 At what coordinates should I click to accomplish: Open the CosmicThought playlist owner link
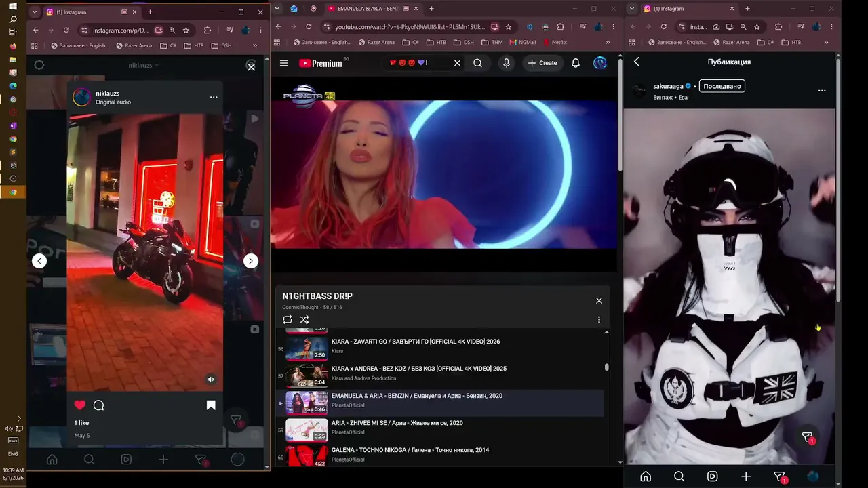point(300,308)
